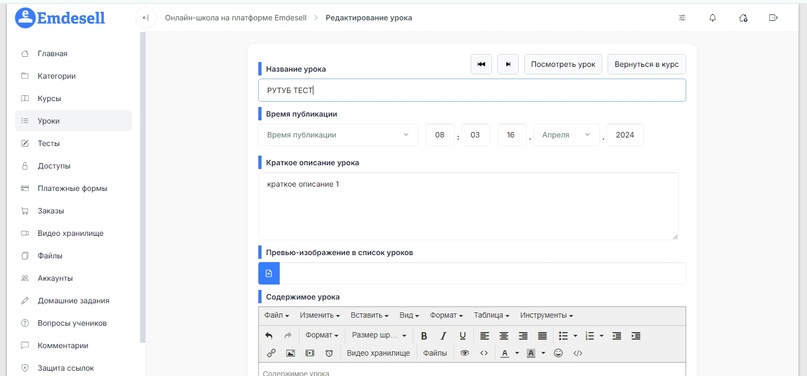The image size is (807, 376).
Task: Click the publication hour field 08
Action: [440, 135]
